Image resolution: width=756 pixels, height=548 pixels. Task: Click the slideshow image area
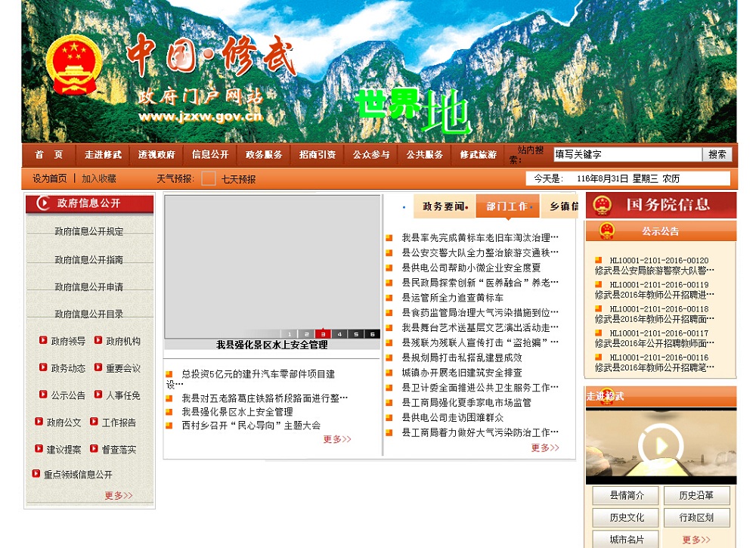(272, 267)
